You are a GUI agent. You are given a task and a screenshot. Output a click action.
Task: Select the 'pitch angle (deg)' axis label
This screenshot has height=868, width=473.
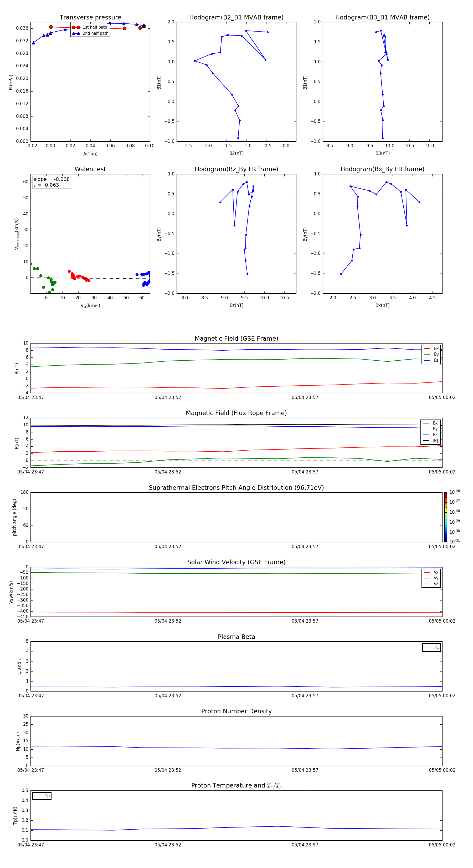[x=14, y=517]
